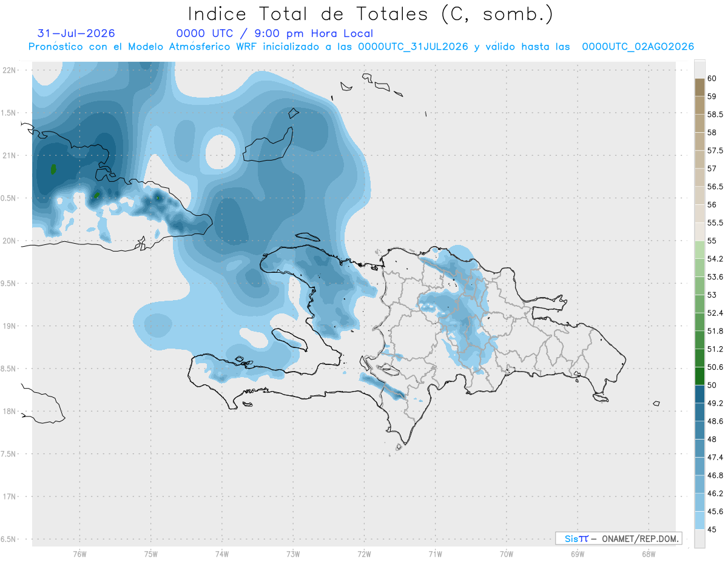Click legend value "55.5"
Viewport: 728px width, 562px height.
(x=715, y=223)
